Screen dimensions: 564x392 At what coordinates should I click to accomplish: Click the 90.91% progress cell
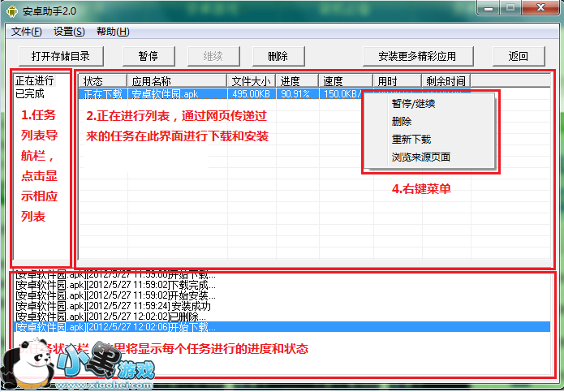click(295, 94)
